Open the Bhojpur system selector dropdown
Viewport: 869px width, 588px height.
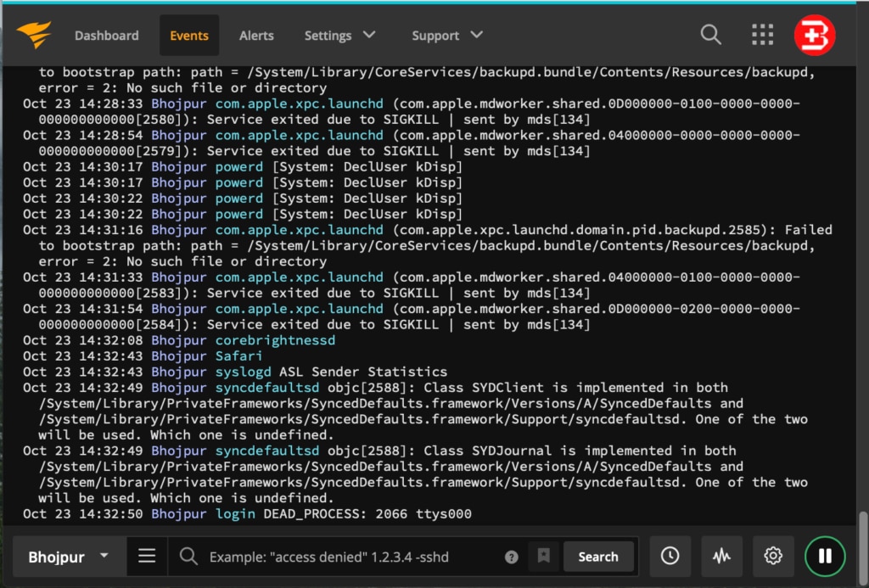point(69,556)
